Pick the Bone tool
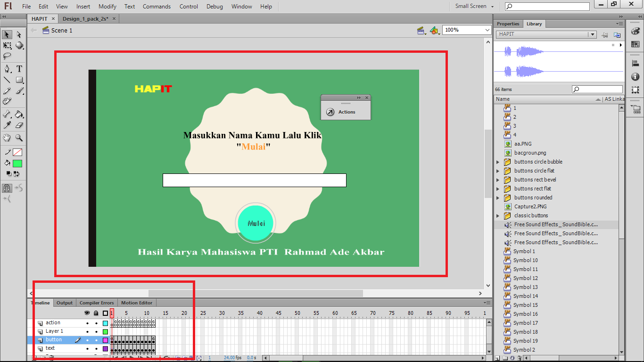Viewport: 644px width, 362px height. (7, 114)
